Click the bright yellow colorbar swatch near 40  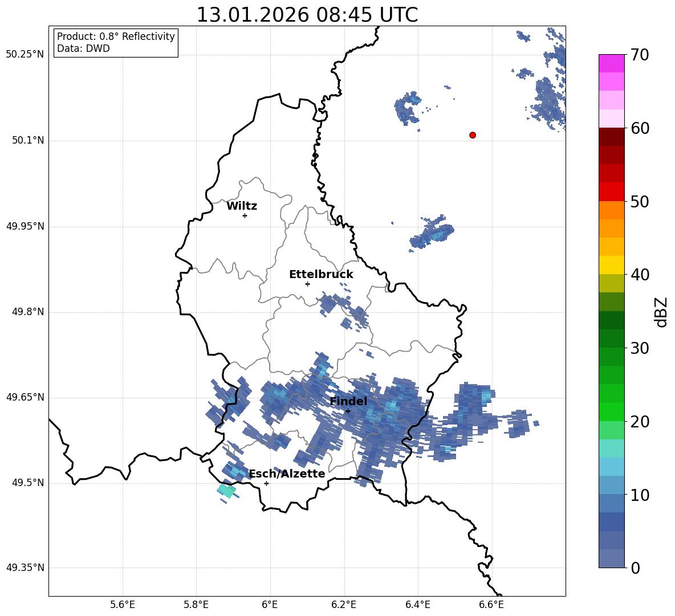coord(611,265)
